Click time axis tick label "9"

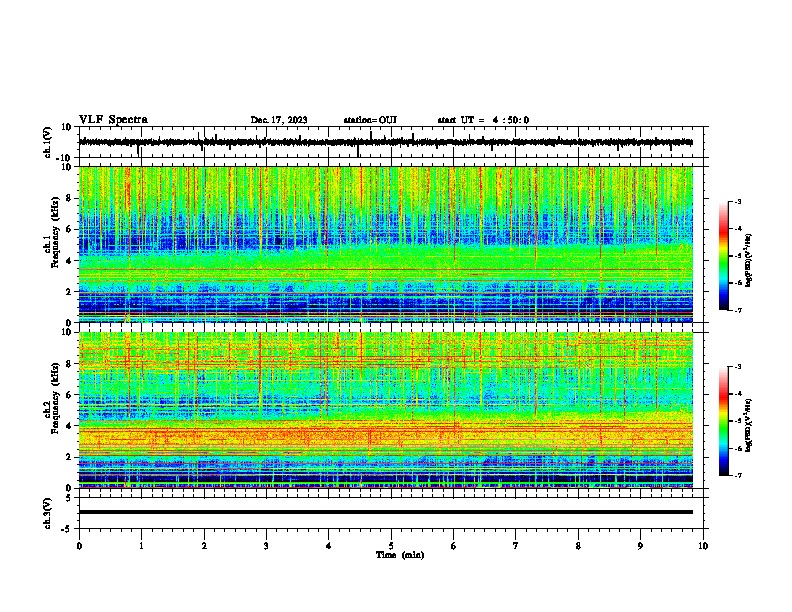pos(640,546)
